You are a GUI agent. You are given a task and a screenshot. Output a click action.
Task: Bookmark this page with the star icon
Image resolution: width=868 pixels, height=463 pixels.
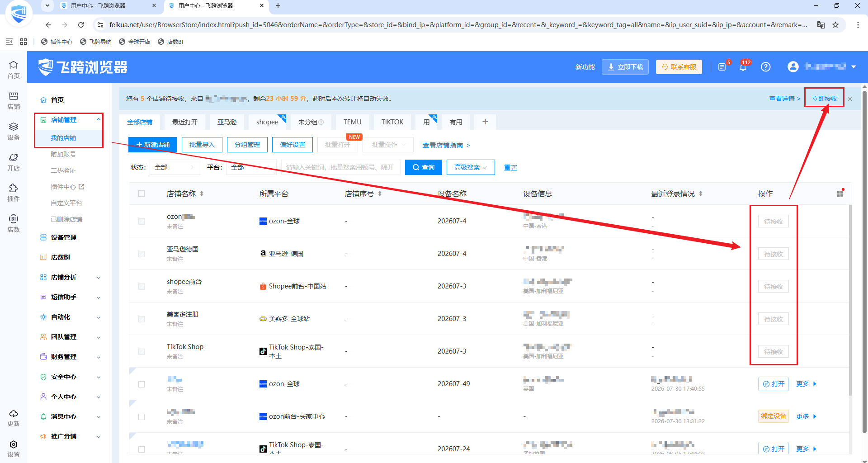point(835,25)
